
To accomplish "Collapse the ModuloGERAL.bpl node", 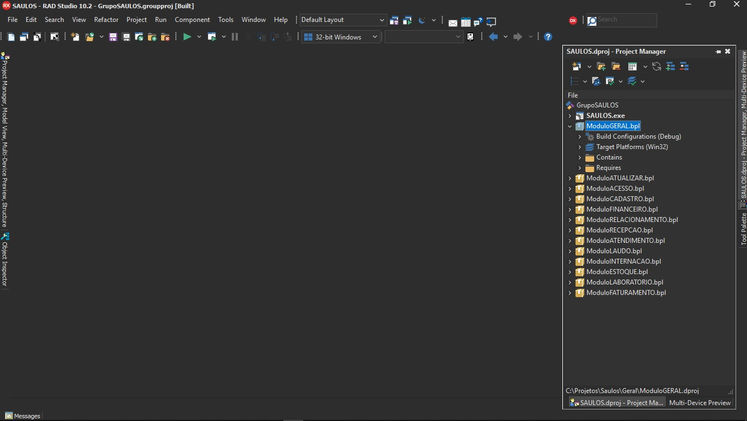I will pyautogui.click(x=570, y=126).
